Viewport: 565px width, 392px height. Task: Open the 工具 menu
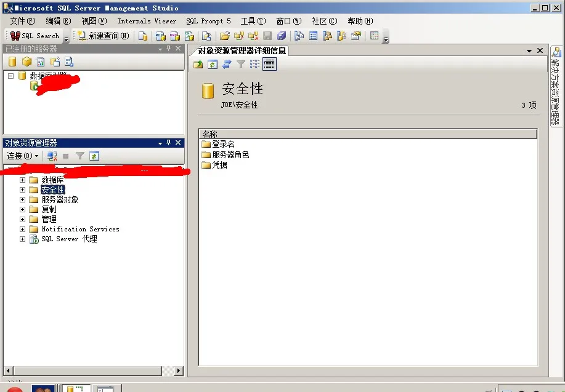click(x=253, y=22)
